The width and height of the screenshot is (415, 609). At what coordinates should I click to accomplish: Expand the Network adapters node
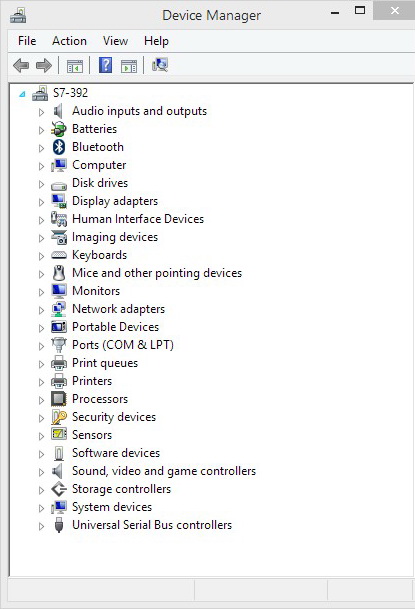(x=41, y=310)
